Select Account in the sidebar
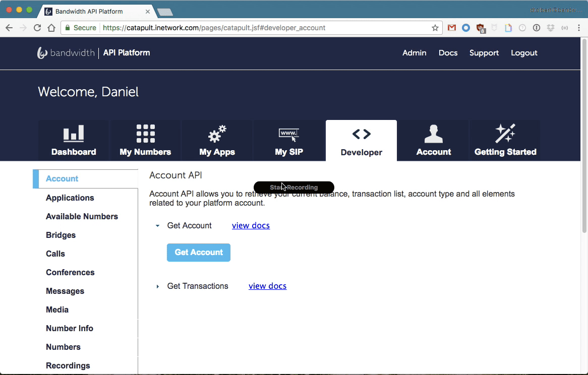This screenshot has width=588, height=375. coord(86,179)
